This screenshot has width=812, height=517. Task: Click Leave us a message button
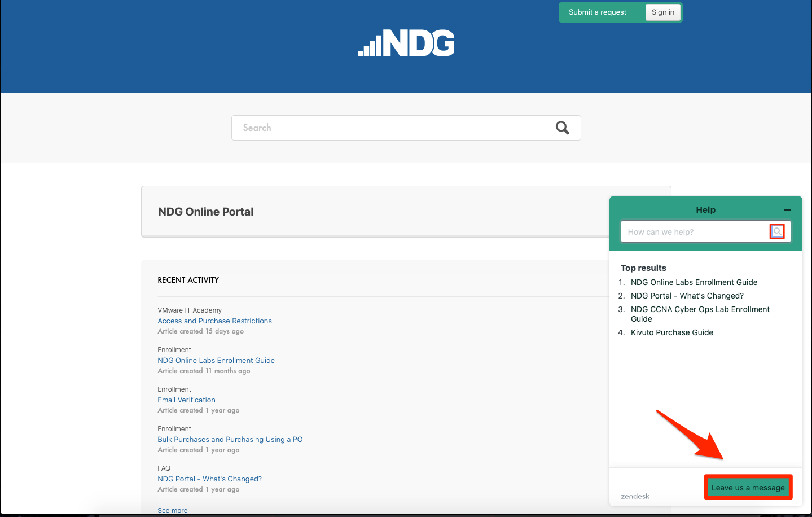click(748, 488)
